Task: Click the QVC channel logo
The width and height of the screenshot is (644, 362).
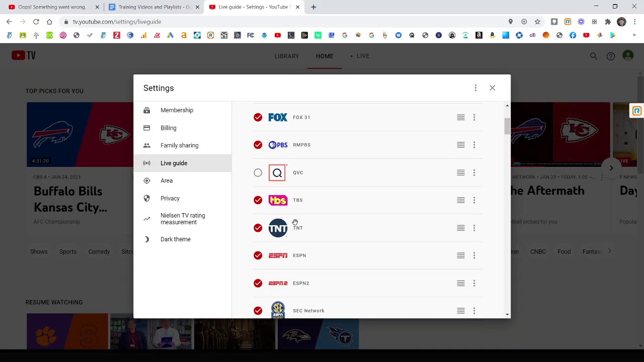Action: point(278,172)
